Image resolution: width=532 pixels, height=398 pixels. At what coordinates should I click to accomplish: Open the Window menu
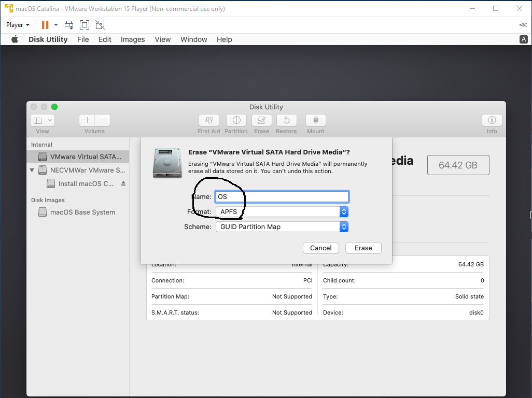194,39
